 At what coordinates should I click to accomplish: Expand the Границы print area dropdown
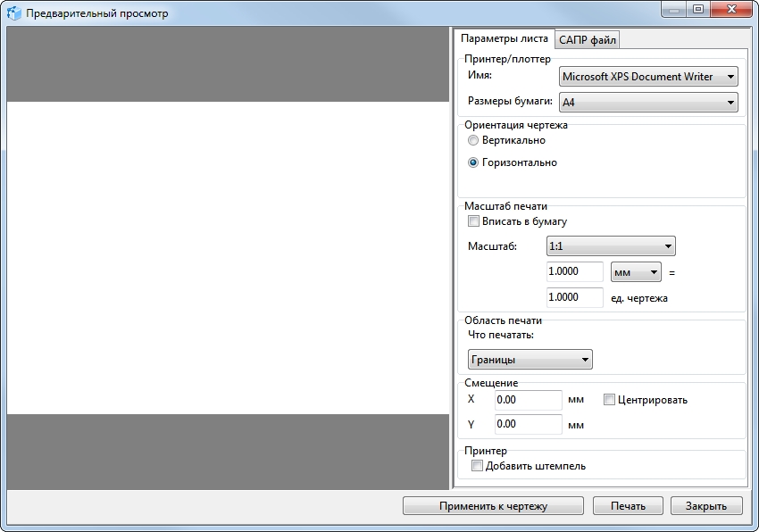click(x=530, y=360)
